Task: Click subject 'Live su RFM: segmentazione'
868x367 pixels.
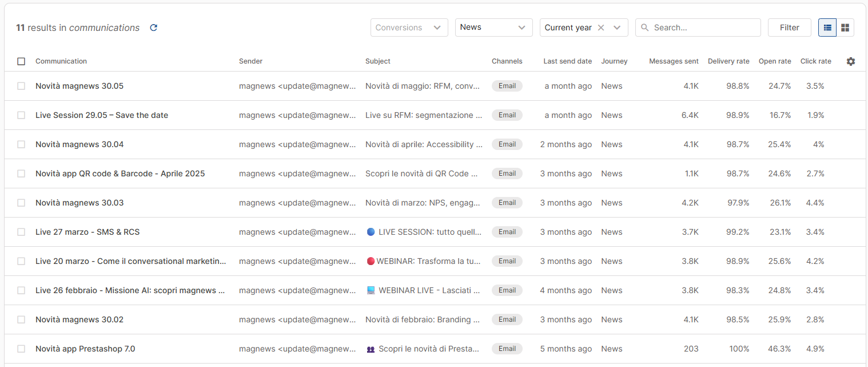Action: coord(423,115)
